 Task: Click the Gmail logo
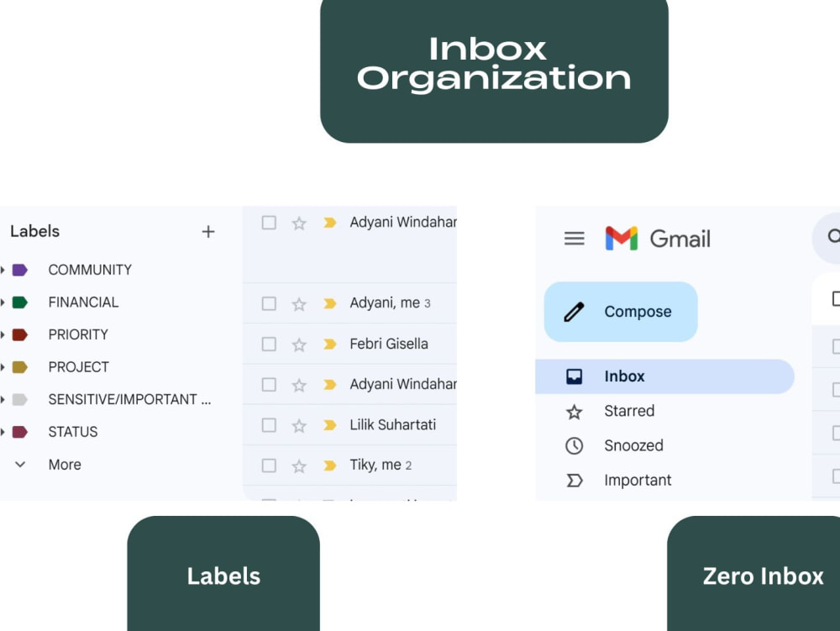(658, 239)
